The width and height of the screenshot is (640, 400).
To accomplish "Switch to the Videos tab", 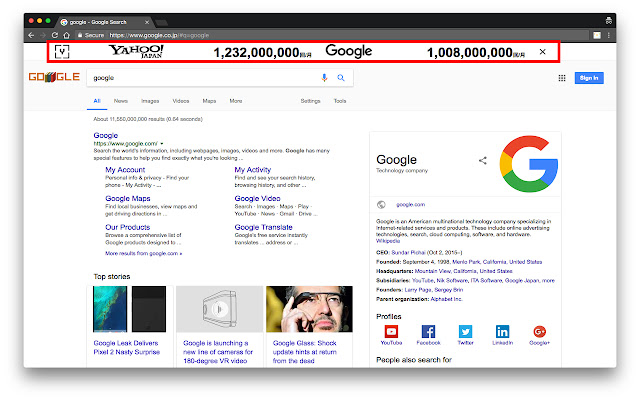I will click(x=180, y=101).
